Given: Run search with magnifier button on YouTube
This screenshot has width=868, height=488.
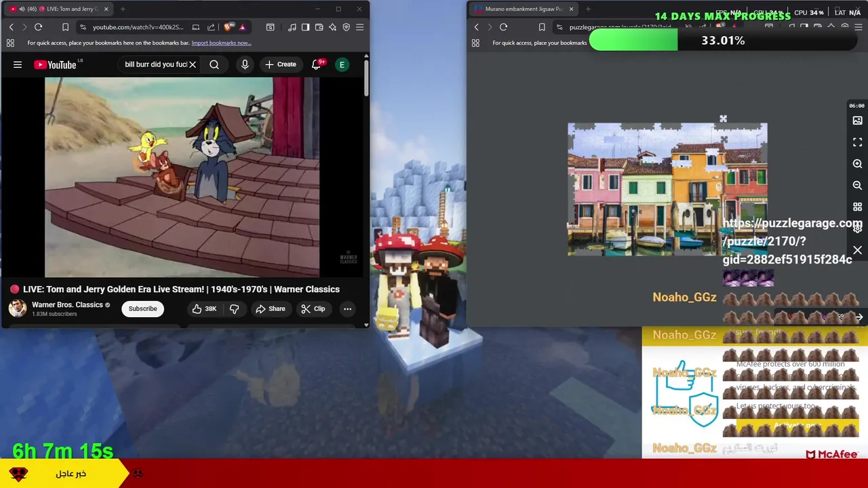Looking at the screenshot, I should [x=214, y=64].
